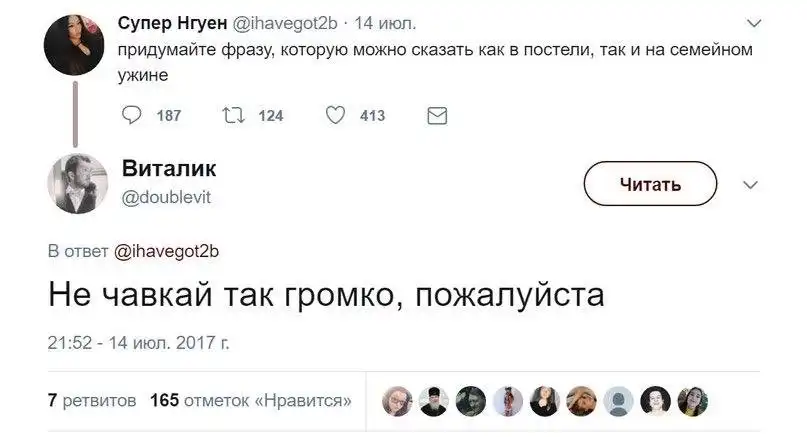
Task: Click the first liker avatar in row
Action: [x=397, y=401]
